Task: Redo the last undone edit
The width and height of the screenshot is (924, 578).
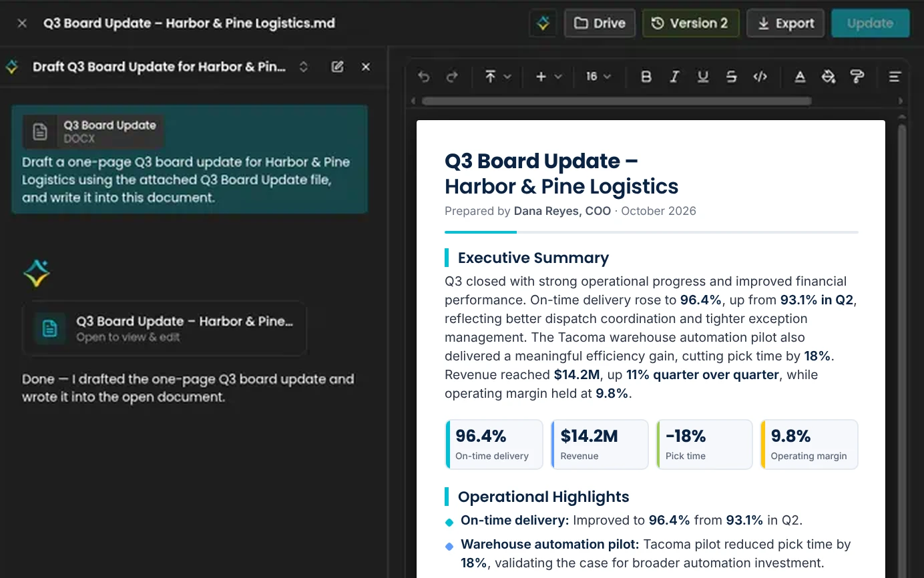Action: (452, 77)
